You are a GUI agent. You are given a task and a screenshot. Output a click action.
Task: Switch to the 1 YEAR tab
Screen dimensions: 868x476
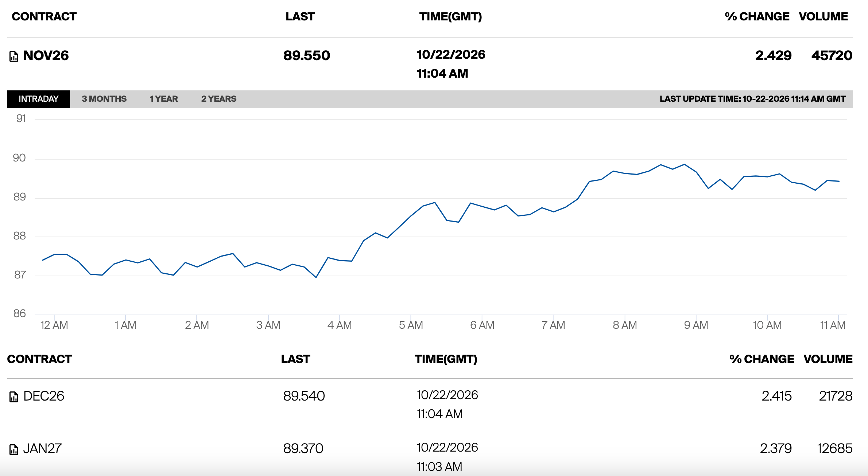pos(164,99)
